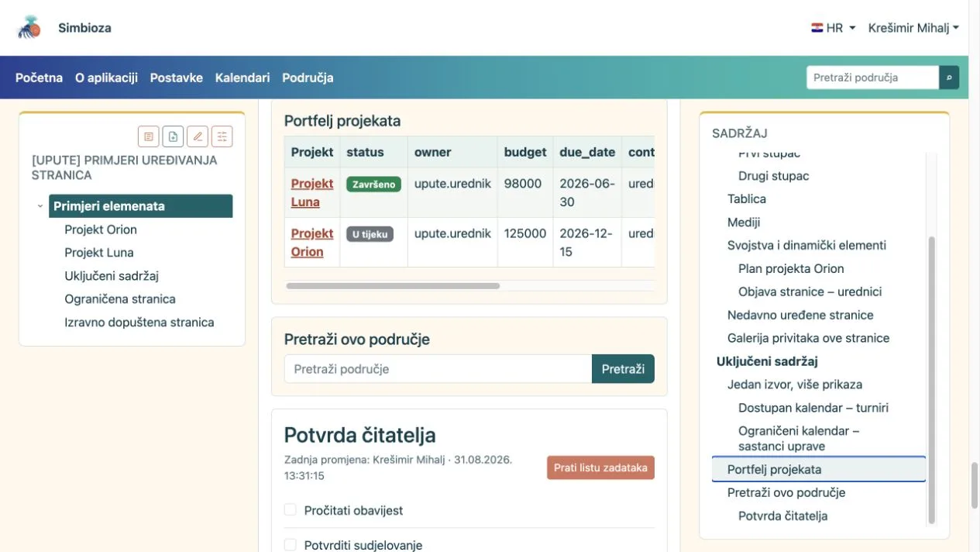The width and height of the screenshot is (980, 552).
Task: Click the 'U tijeku' status badge
Action: pos(370,234)
